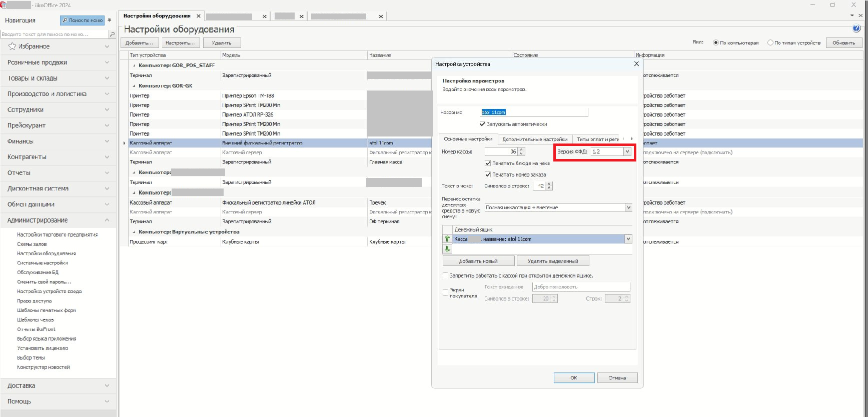The image size is (868, 417).
Task: Click the Название input field in dialog
Action: point(534,112)
